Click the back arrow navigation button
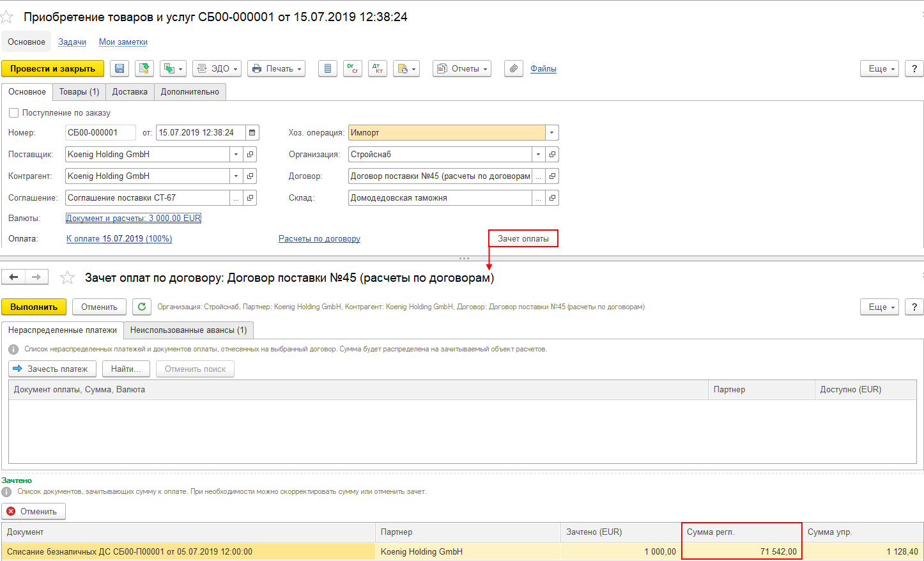The height and width of the screenshot is (561, 924). [13, 277]
